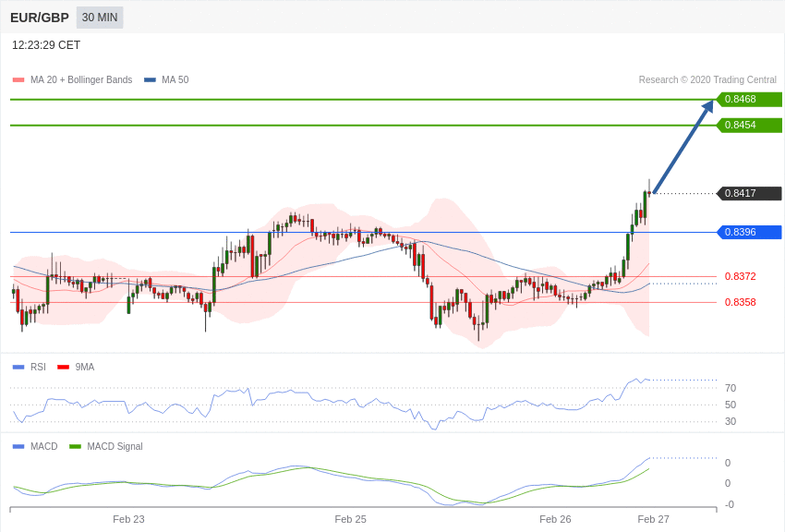Click the 0.8372 support level label
Screen dimensions: 785x532
(740, 276)
